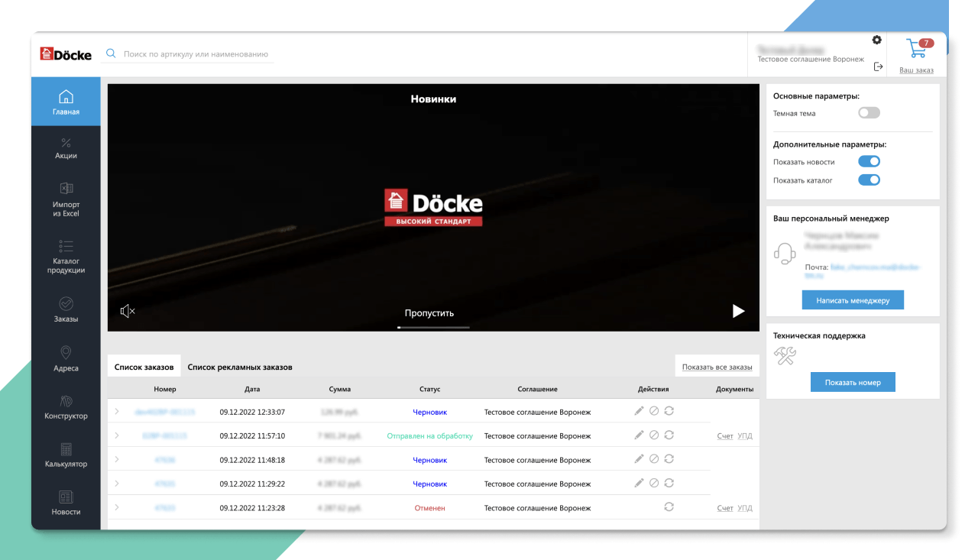The image size is (978, 560).
Task: Play the Новинки video
Action: click(738, 311)
